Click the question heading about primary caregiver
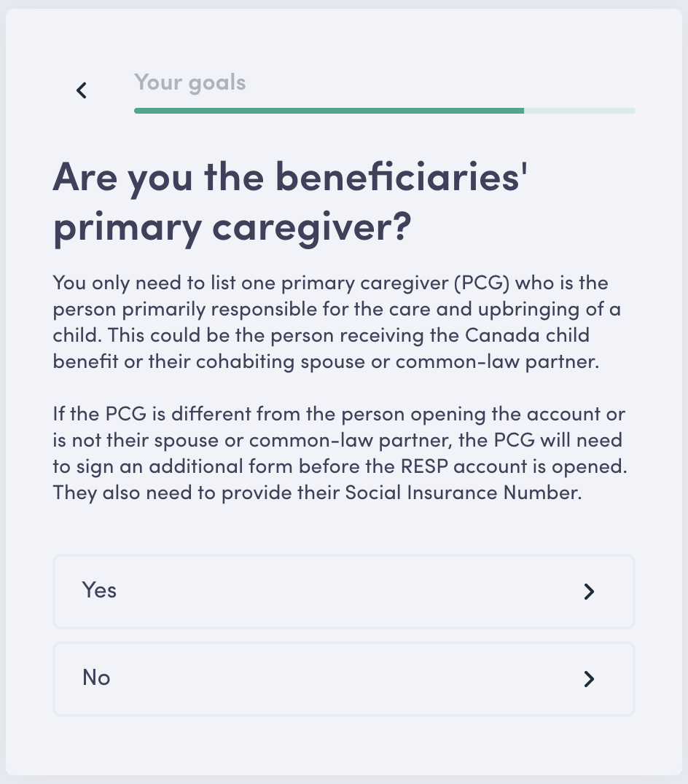Image resolution: width=688 pixels, height=784 pixels. click(292, 201)
